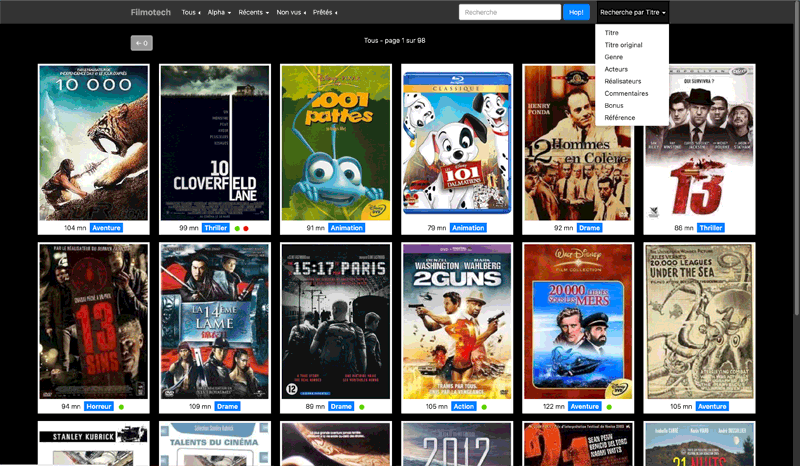Open the 20.000 lieues sous les mers poster
This screenshot has width=800, height=466.
pos(578,322)
